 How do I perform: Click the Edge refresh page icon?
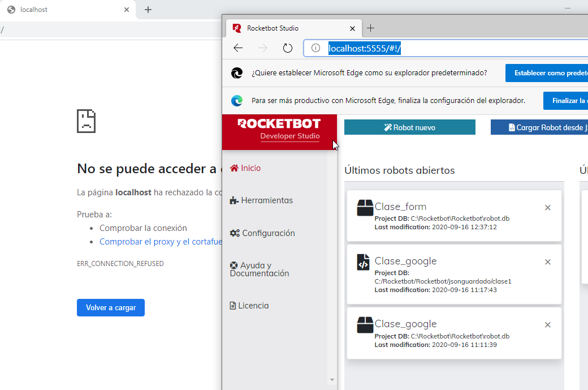[288, 48]
